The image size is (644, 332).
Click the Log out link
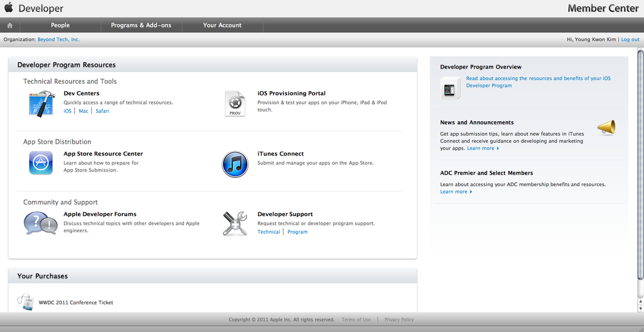tap(631, 40)
